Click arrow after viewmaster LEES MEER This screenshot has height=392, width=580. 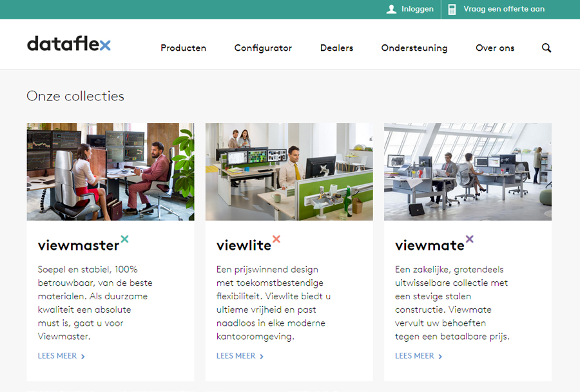coord(83,357)
